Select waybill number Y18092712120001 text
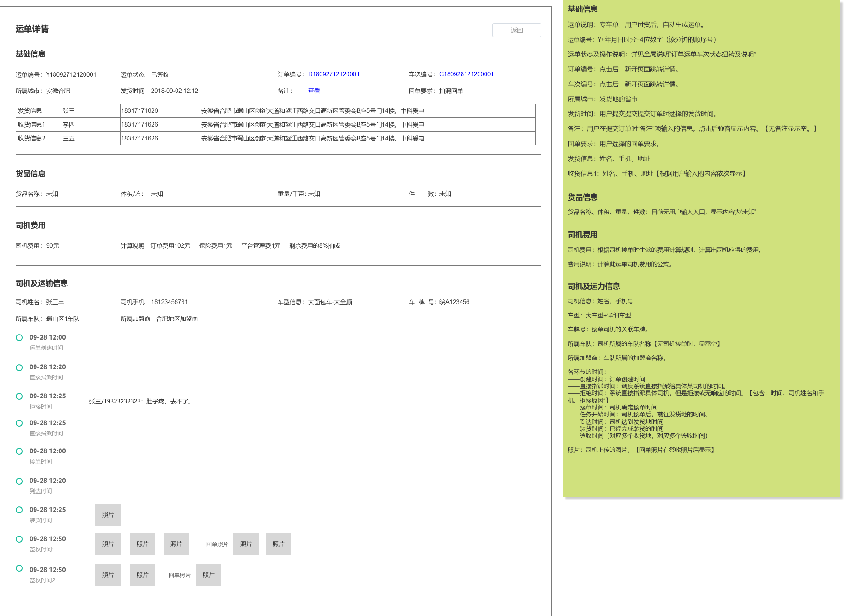 71,75
